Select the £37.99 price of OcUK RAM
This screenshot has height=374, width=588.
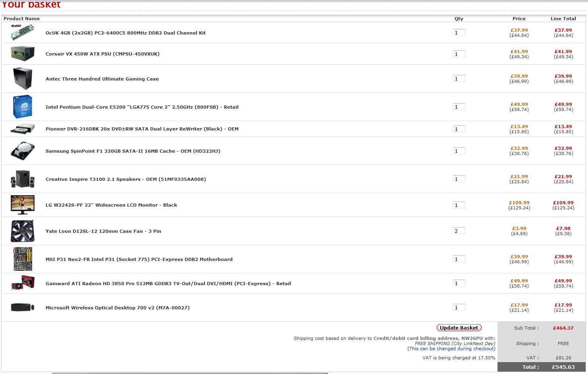(x=519, y=30)
